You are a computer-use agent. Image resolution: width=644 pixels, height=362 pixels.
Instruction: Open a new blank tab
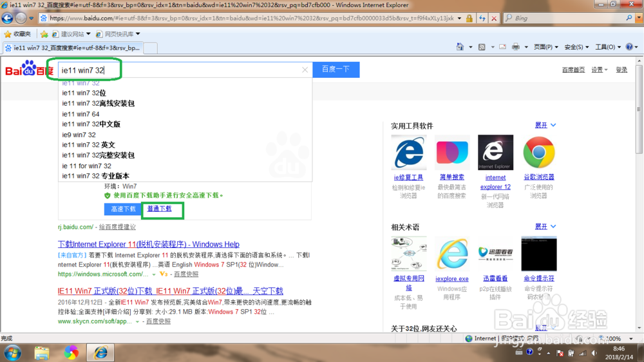[150, 48]
